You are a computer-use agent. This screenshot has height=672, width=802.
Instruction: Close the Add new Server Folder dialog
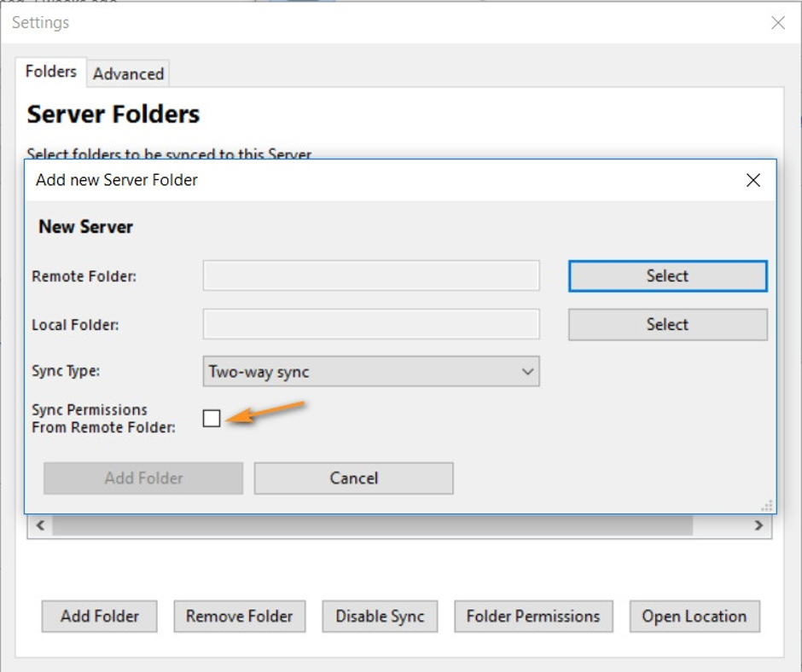753,180
